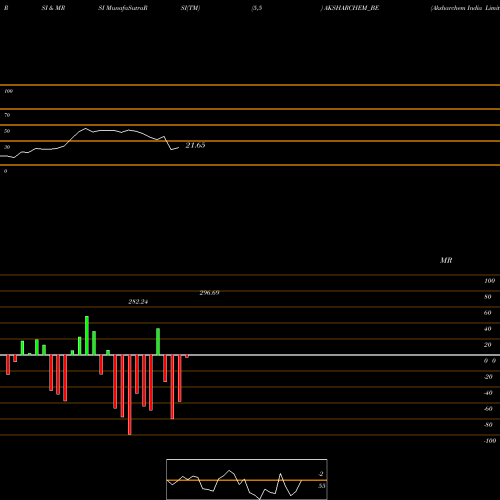Click the MR axis label 80

click(488, 297)
